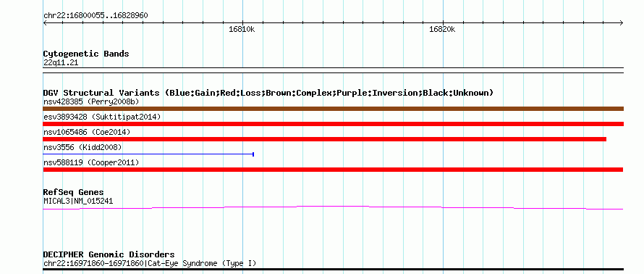Click the 16820k ruler tick label
644x274 pixels.
442,29
